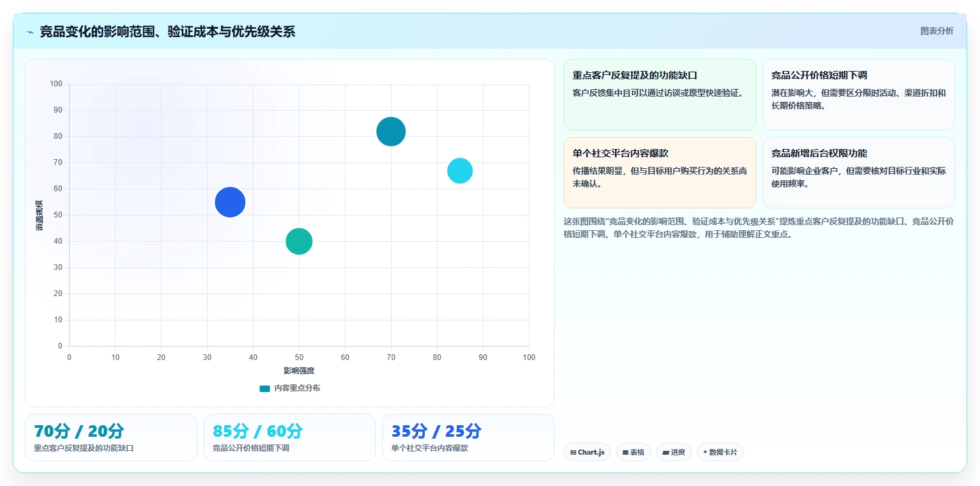This screenshot has height=486, width=980.
Task: Select the light cyan bubble at impact 85
Action: (460, 171)
